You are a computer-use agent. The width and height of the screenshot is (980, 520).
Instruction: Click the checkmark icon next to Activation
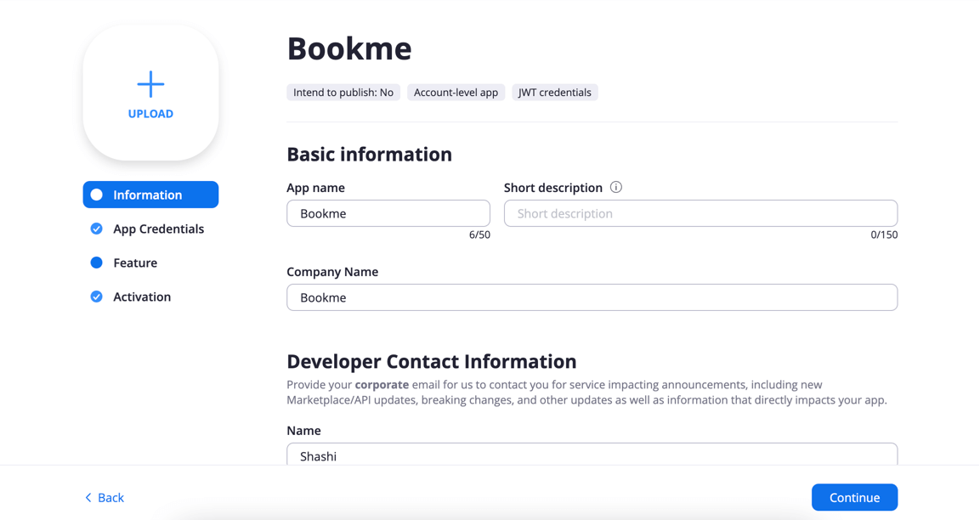[97, 297]
